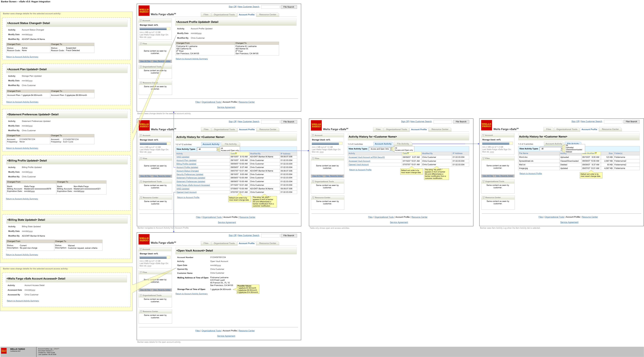The height and width of the screenshot is (357, 644).
Task: Open XAID Updated activity dated 09/10/07 9:10 AM
Action: pos(183,157)
